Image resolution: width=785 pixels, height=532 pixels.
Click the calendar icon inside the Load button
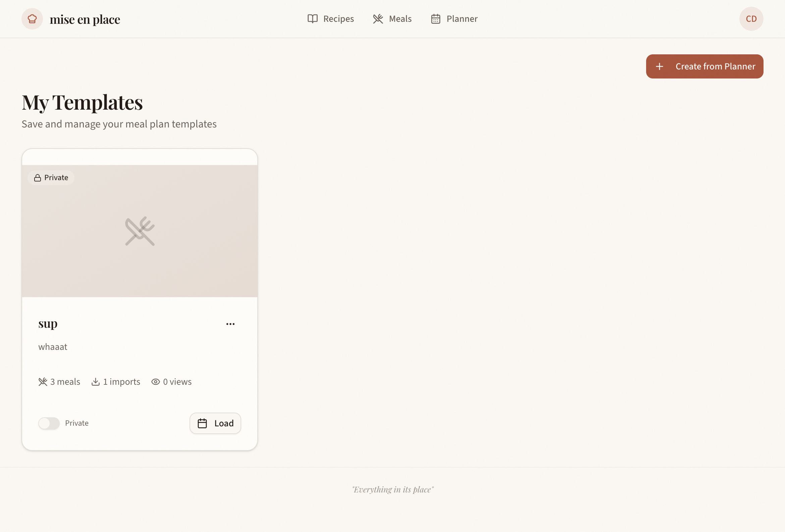[202, 423]
